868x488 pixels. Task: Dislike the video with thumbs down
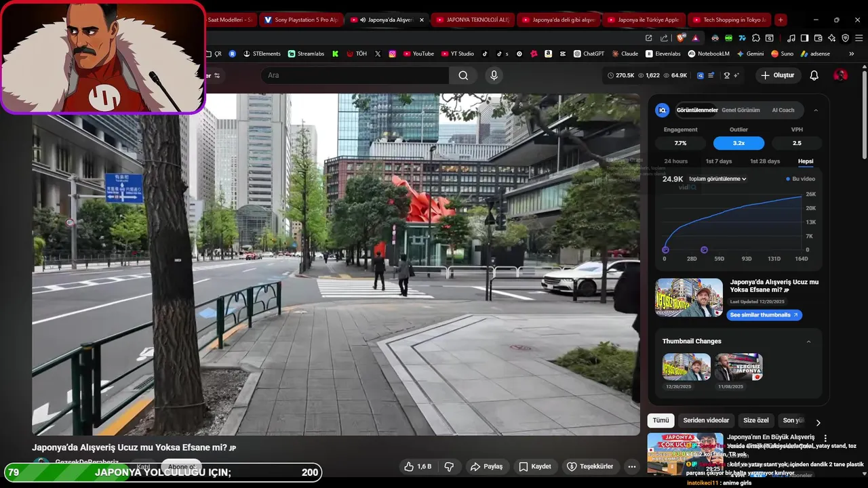[448, 466]
